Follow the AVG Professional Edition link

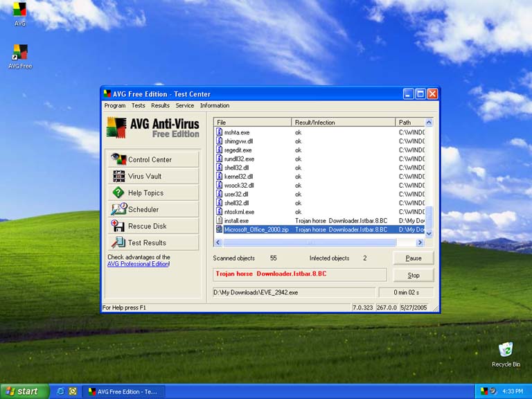tap(138, 264)
